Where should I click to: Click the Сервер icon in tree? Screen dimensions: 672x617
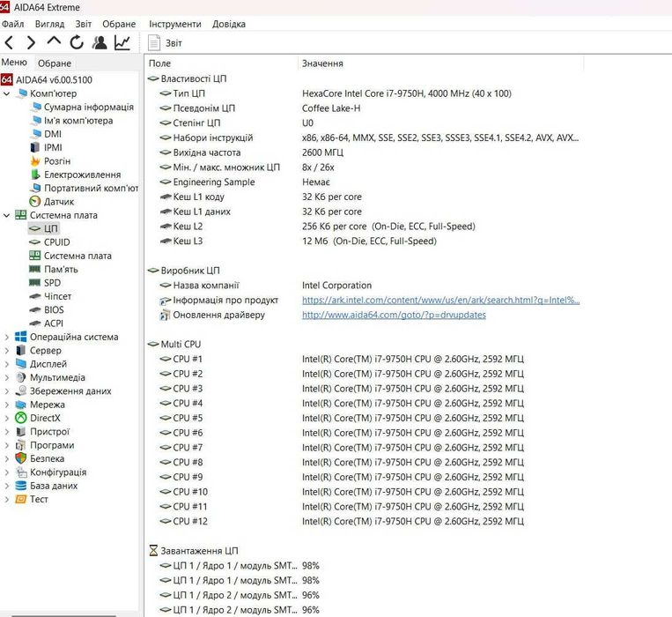[x=20, y=350]
